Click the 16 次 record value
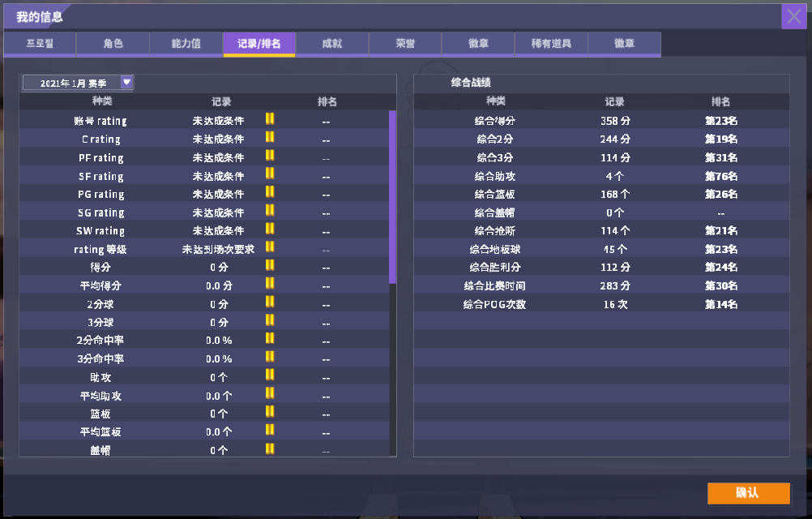The image size is (812, 519). click(615, 304)
